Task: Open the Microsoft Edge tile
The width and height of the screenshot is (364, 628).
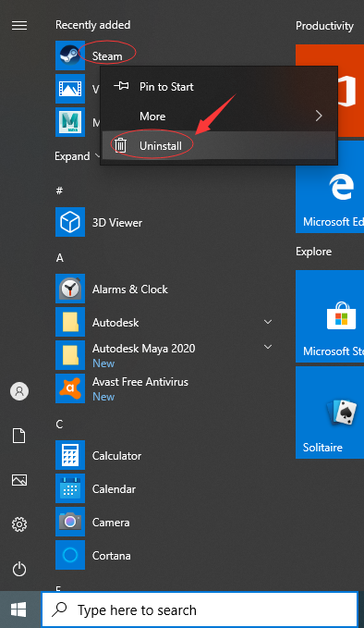Action: tap(330, 187)
